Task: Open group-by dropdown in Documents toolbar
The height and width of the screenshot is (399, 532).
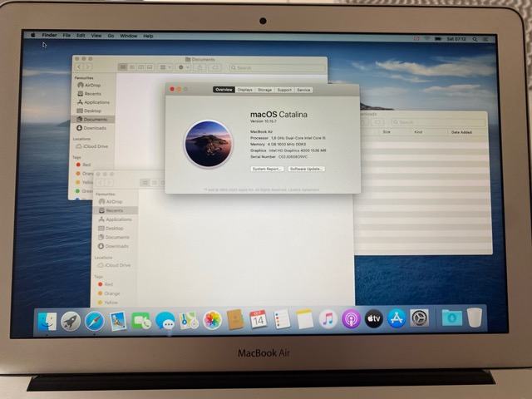Action: 165,67
